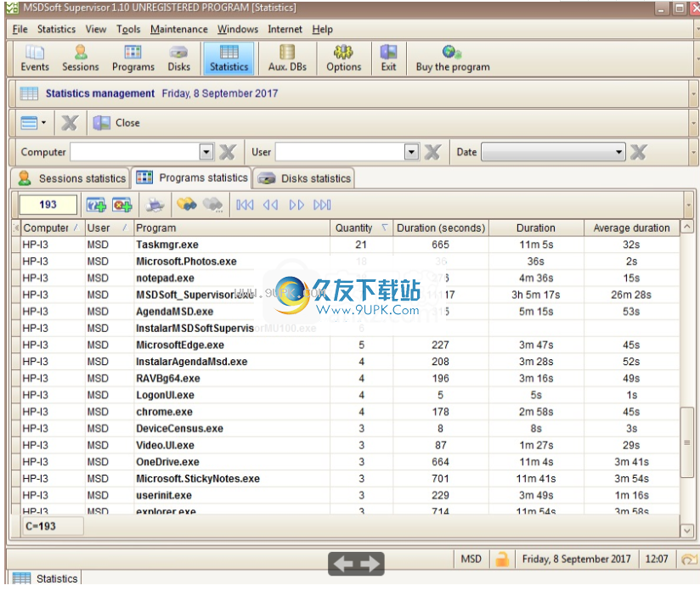
Task: Select the Taskmgr.exe row
Action: (351, 245)
